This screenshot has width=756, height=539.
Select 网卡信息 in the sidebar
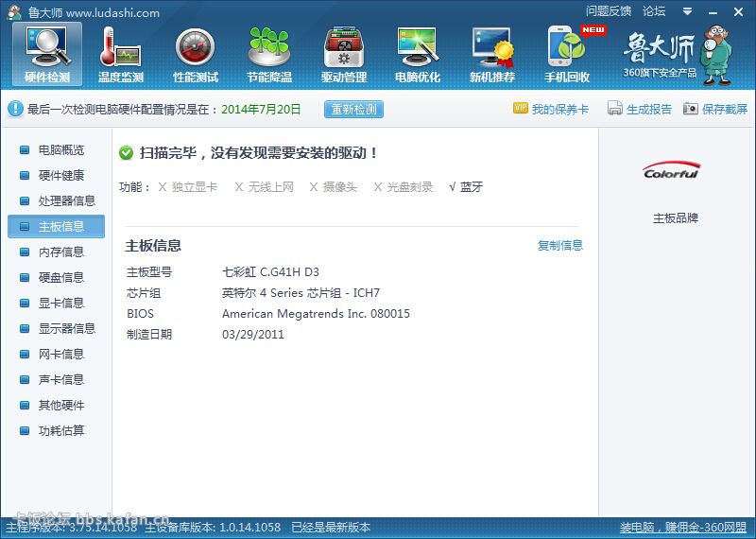[x=56, y=355]
